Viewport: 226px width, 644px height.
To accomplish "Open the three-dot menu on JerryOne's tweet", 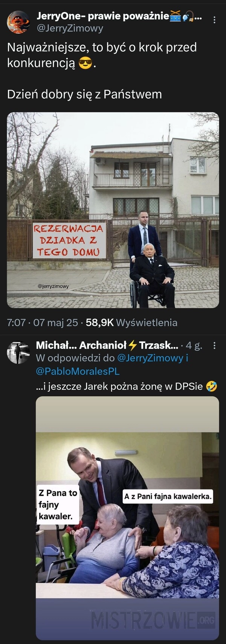I will click(x=215, y=20).
